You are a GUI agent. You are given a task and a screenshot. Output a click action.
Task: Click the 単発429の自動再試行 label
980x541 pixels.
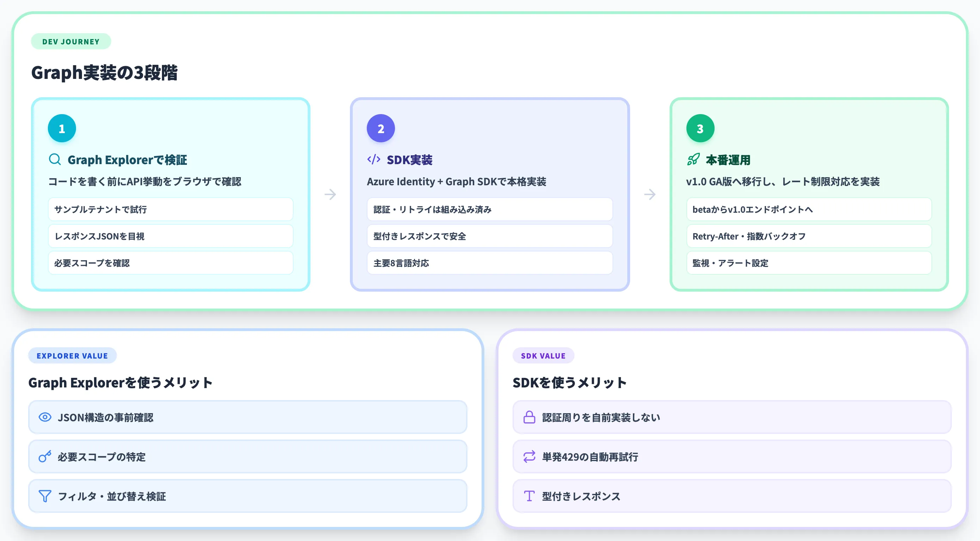tap(590, 457)
